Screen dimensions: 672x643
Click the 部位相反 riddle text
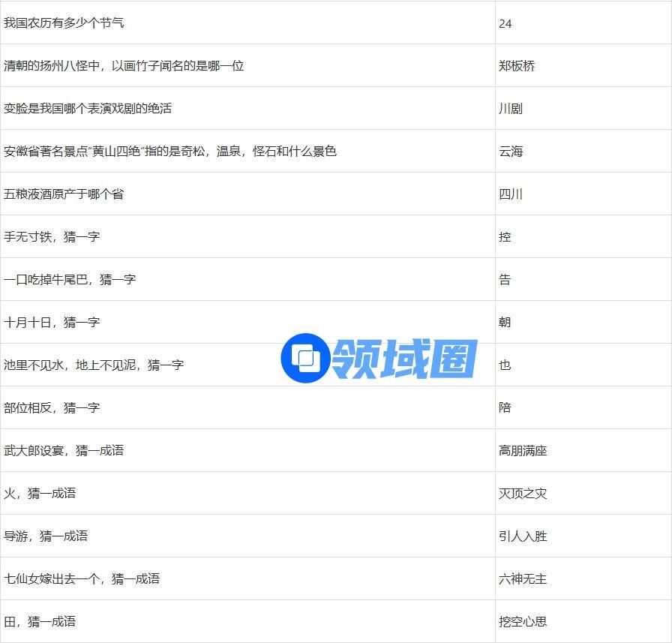tap(52, 407)
